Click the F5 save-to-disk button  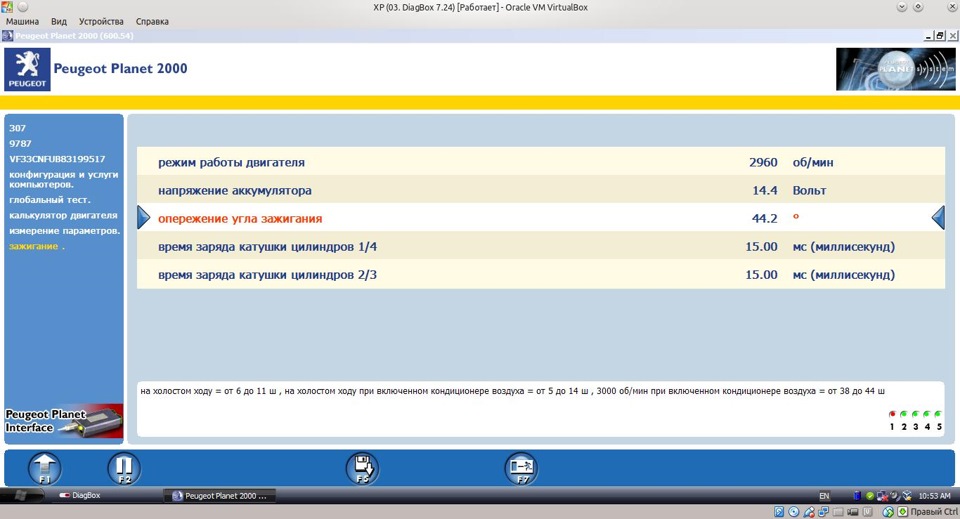[362, 469]
